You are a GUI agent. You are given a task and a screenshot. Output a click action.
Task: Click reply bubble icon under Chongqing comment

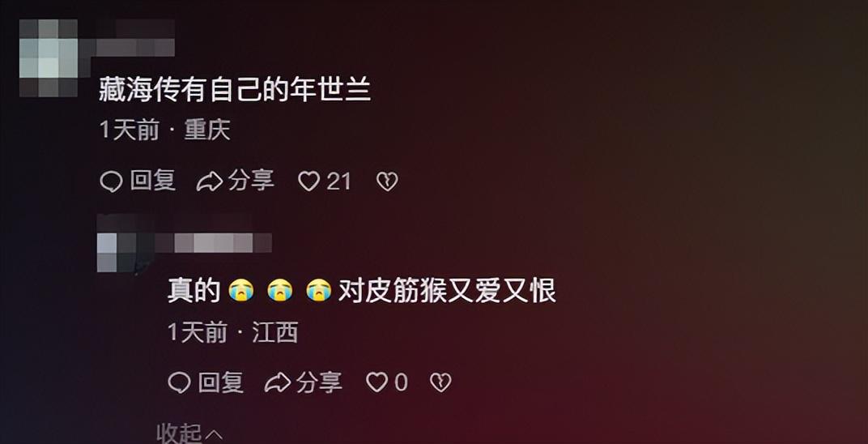[111, 181]
